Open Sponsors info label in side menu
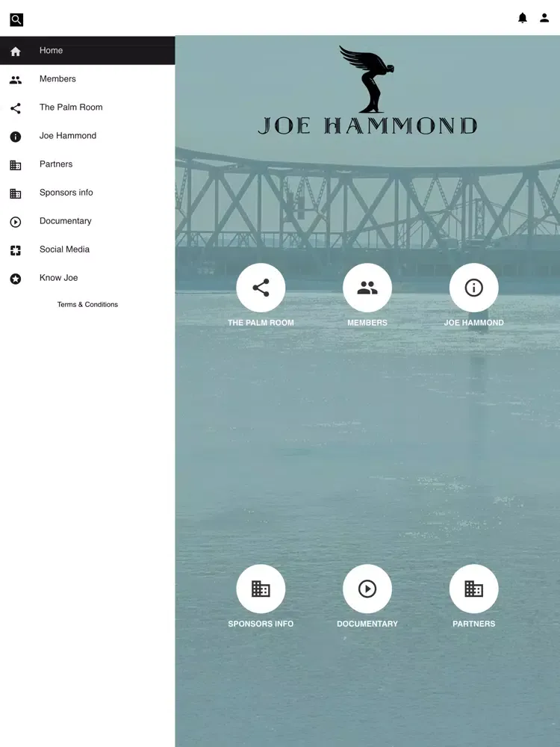The width and height of the screenshot is (560, 747). coord(66,193)
